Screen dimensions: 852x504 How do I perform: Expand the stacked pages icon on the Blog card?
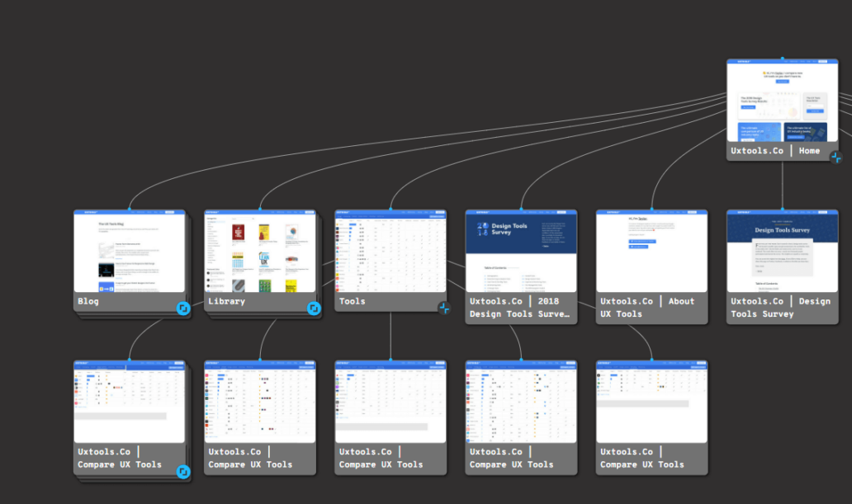tap(182, 309)
